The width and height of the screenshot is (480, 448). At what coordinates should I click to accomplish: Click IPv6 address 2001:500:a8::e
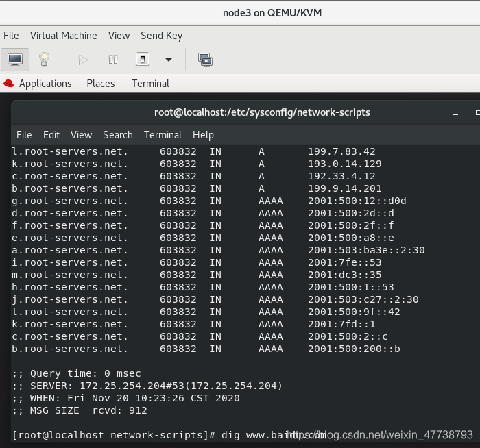pyautogui.click(x=351, y=238)
